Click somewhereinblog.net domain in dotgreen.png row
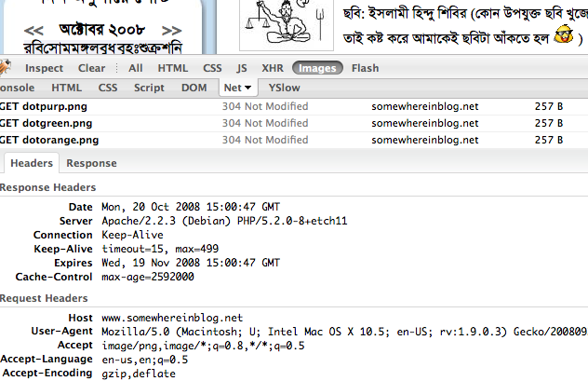Screen dimensions: 588x381 (425, 124)
